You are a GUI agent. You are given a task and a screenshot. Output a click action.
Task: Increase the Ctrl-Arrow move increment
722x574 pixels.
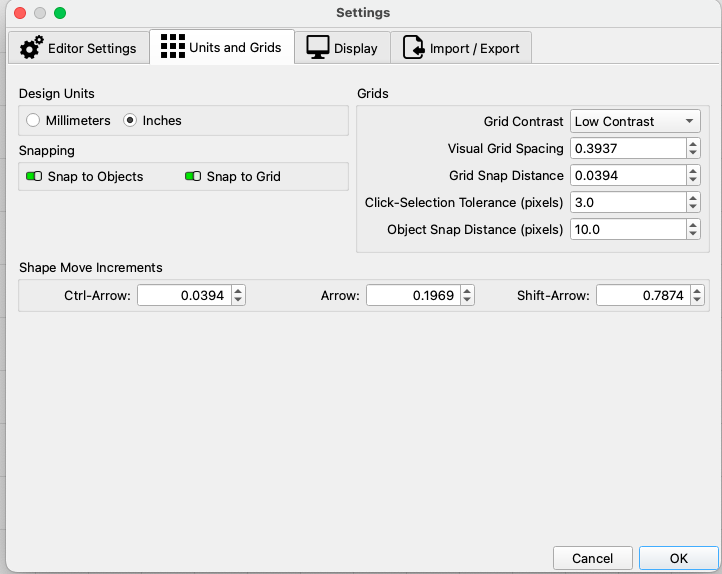(x=238, y=291)
